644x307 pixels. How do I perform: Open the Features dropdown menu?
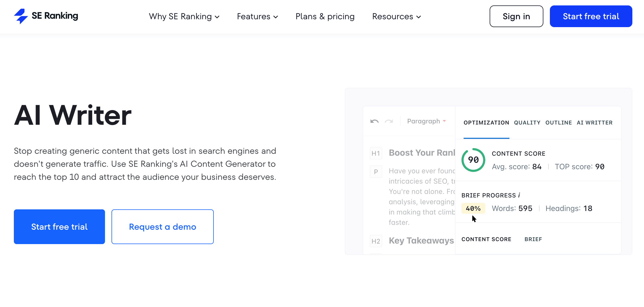point(257,17)
